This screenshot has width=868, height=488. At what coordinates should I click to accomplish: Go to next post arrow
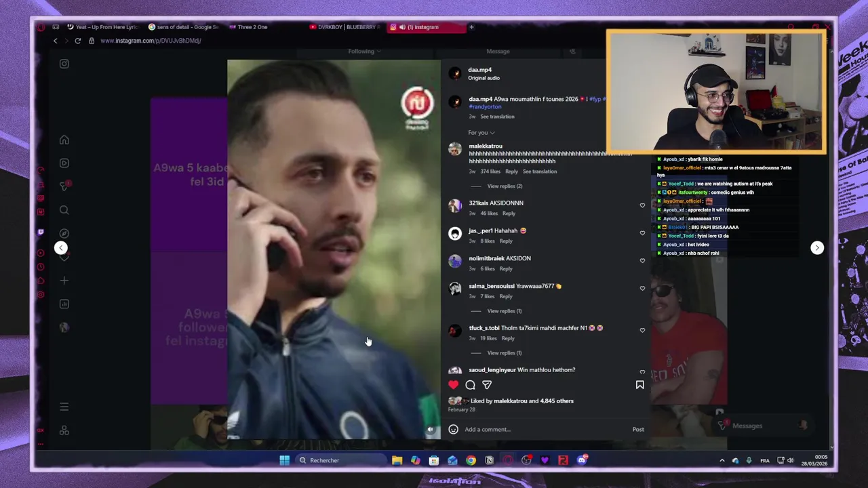coord(817,248)
